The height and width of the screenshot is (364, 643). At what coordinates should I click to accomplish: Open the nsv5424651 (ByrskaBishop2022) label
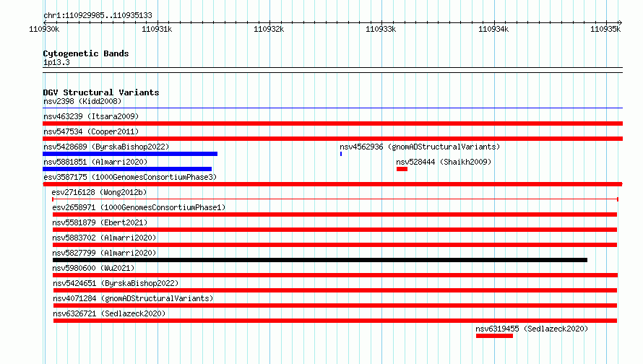coord(116,283)
